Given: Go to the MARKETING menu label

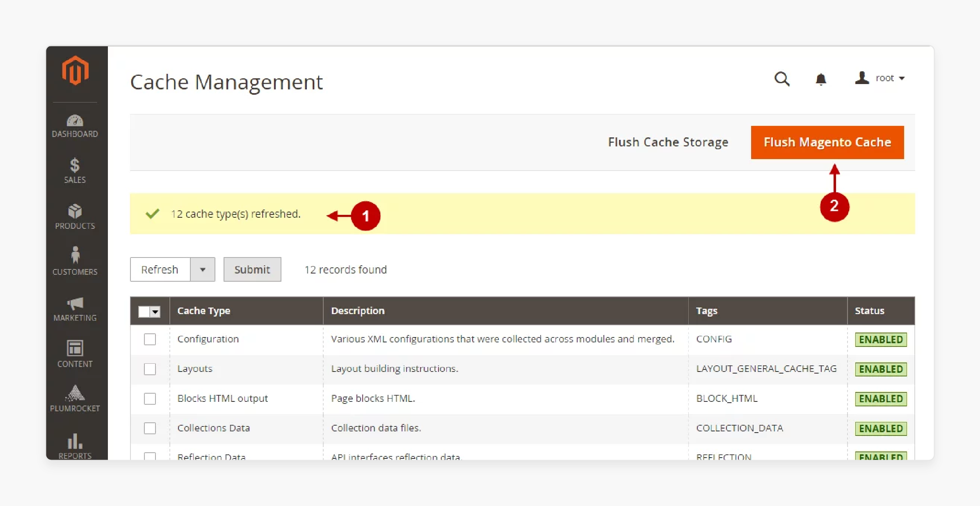Looking at the screenshot, I should 75,318.
